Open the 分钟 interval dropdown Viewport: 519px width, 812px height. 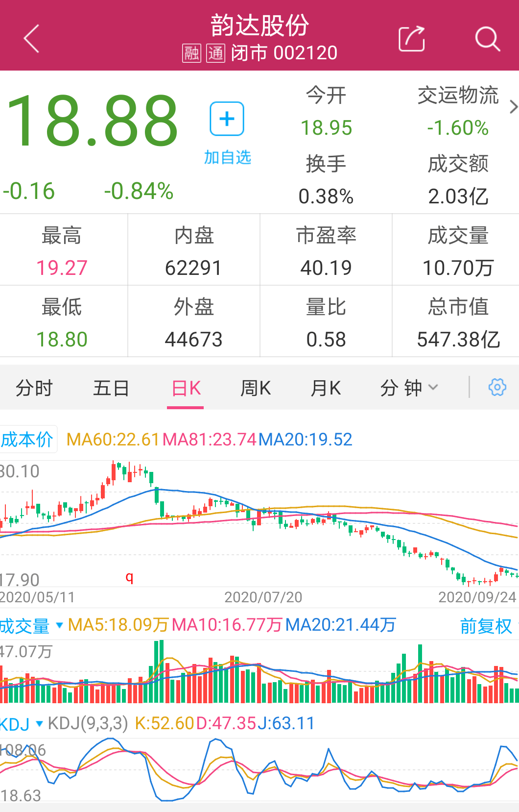point(409,388)
